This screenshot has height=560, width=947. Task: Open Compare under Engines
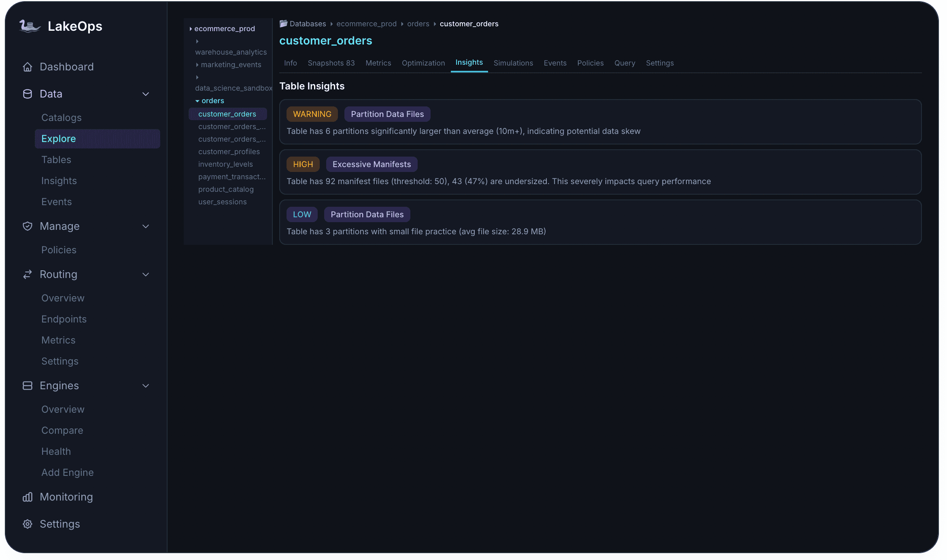click(62, 431)
